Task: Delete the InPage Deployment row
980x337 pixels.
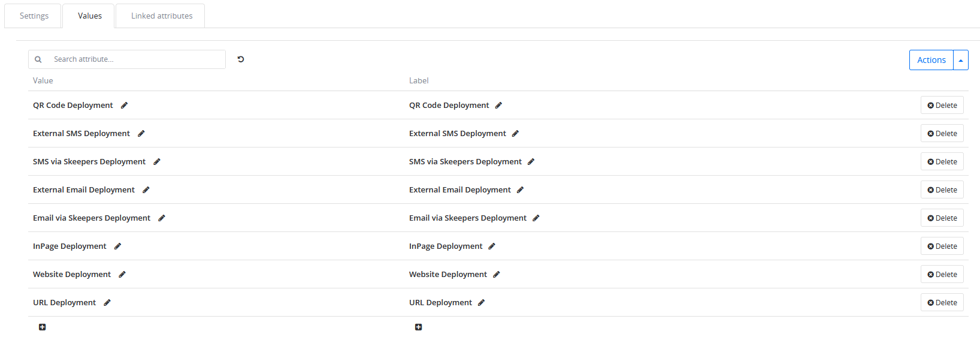Action: (942, 246)
